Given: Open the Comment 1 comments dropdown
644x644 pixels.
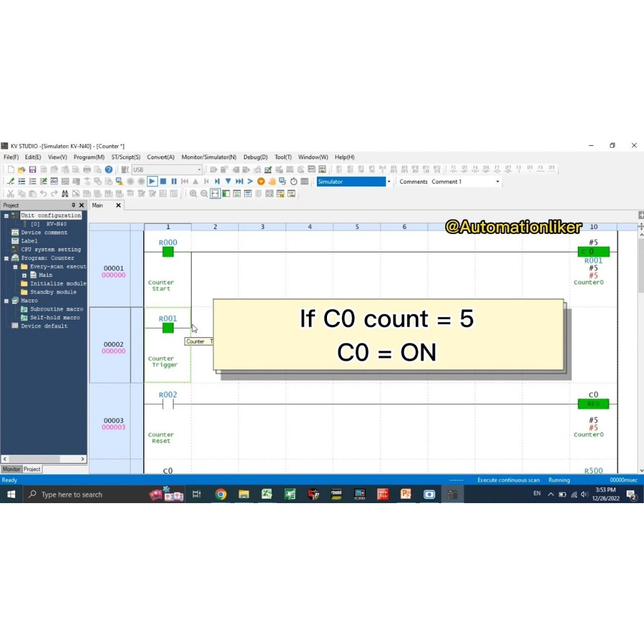Looking at the screenshot, I should tap(497, 181).
